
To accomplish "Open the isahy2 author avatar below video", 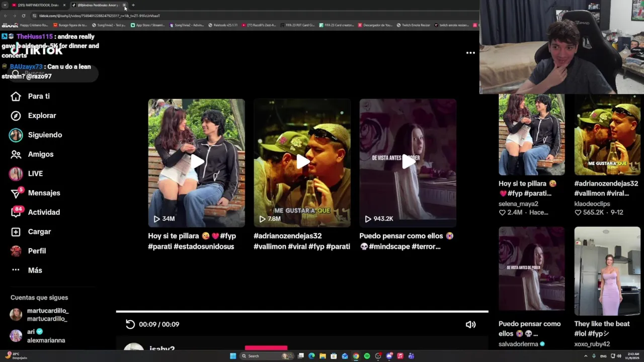I will click(134, 347).
